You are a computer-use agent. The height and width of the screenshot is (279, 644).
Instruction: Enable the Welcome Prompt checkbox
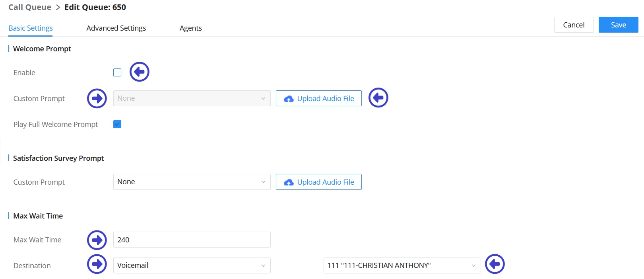point(117,72)
